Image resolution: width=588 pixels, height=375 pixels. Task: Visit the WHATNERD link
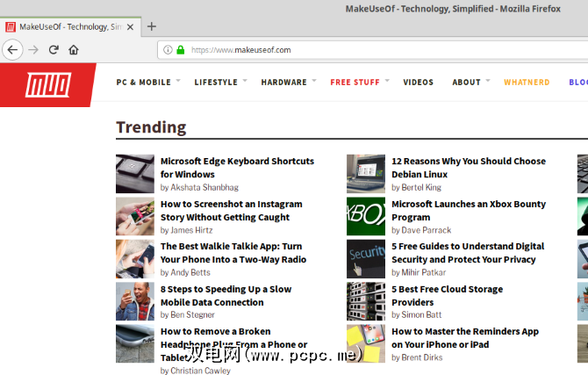[x=527, y=83]
